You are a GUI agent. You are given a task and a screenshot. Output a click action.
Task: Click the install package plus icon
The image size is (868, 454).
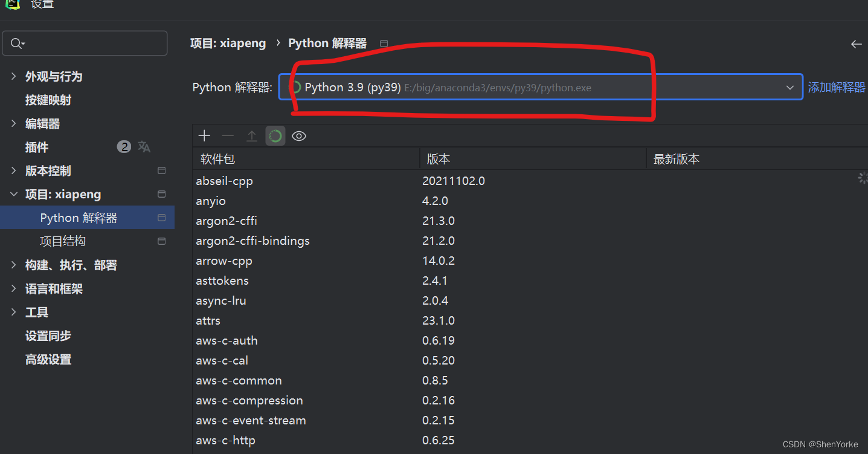click(x=204, y=136)
